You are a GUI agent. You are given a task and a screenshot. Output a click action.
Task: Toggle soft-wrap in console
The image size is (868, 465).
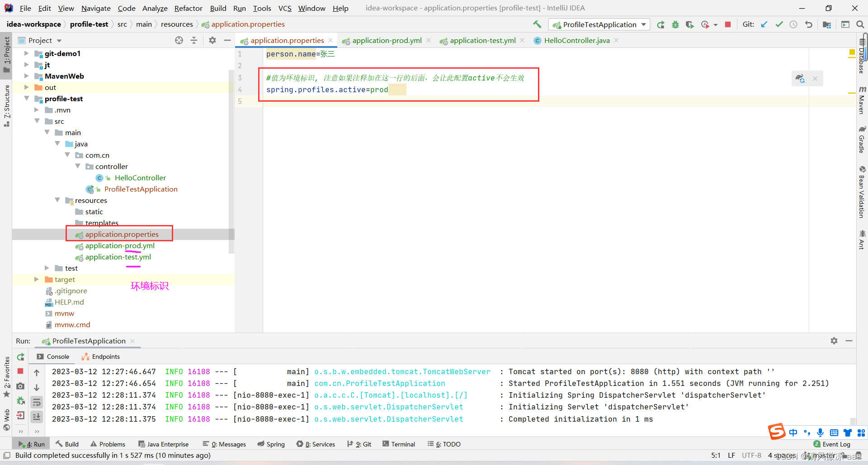(37, 402)
